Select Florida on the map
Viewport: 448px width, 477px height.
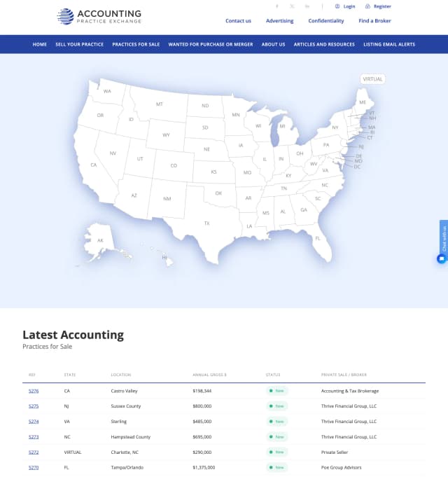point(317,237)
